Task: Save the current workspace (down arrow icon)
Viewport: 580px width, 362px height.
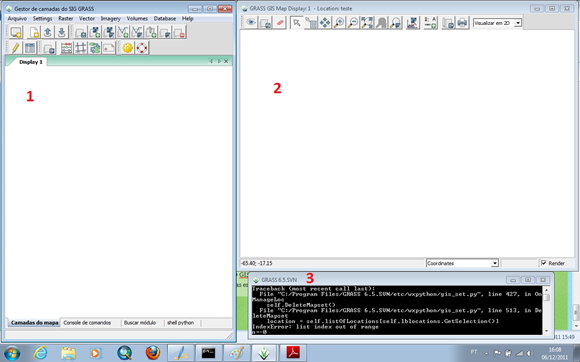Action: click(61, 32)
